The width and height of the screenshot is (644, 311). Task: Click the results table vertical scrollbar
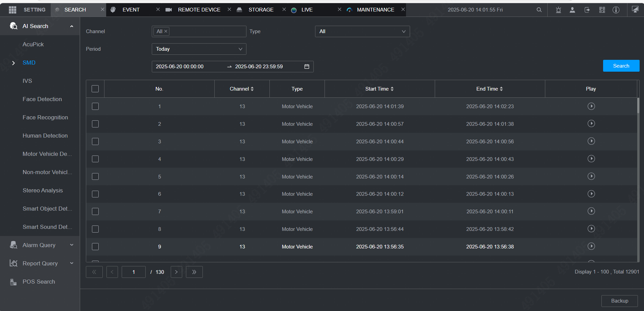pos(638,105)
